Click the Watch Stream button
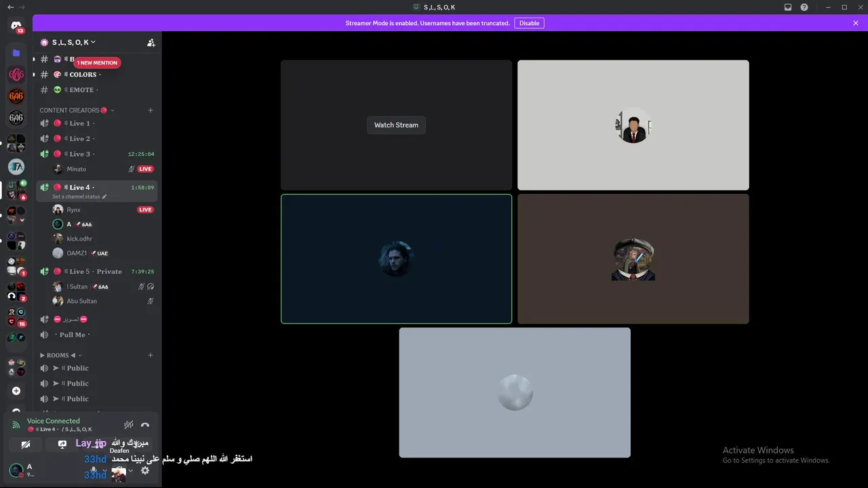This screenshot has width=868, height=488. [397, 125]
